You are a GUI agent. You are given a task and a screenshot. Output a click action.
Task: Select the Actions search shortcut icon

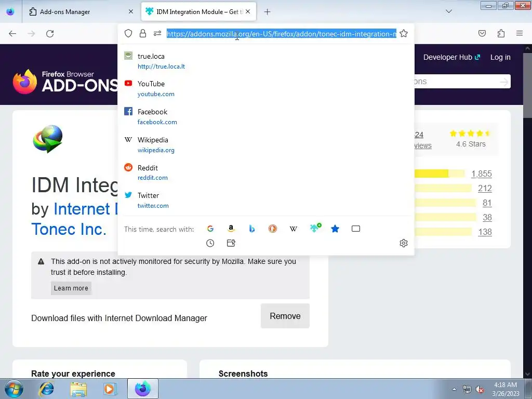[231, 243]
